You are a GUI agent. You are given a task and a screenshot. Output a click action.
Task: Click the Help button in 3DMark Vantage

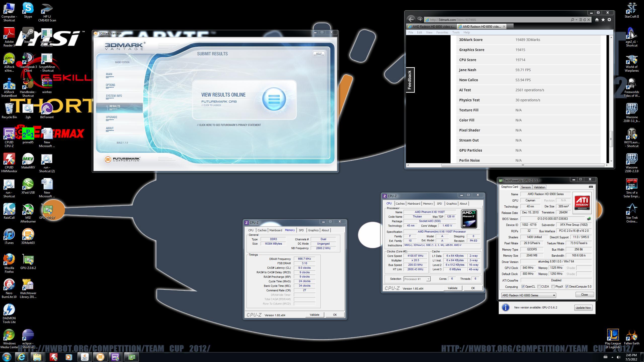point(319,54)
